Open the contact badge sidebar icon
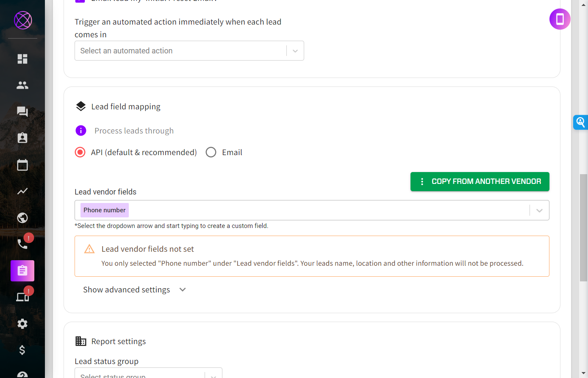Image resolution: width=588 pixels, height=378 pixels. coord(22,138)
